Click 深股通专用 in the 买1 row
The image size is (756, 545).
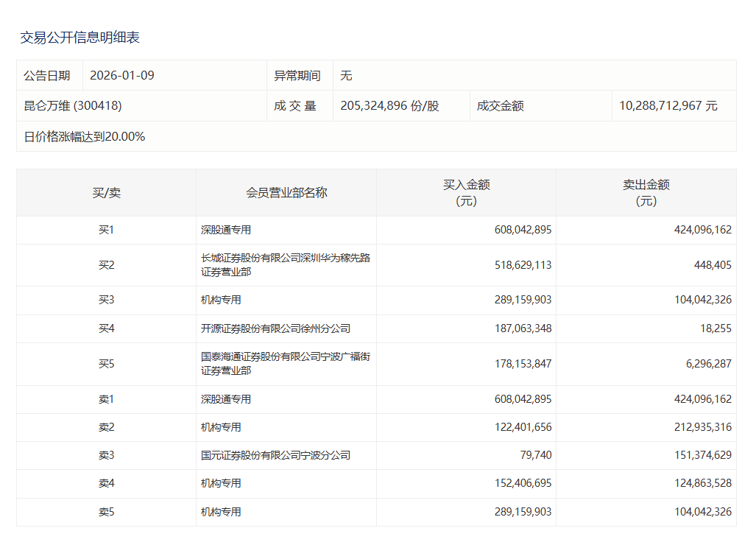(x=226, y=230)
